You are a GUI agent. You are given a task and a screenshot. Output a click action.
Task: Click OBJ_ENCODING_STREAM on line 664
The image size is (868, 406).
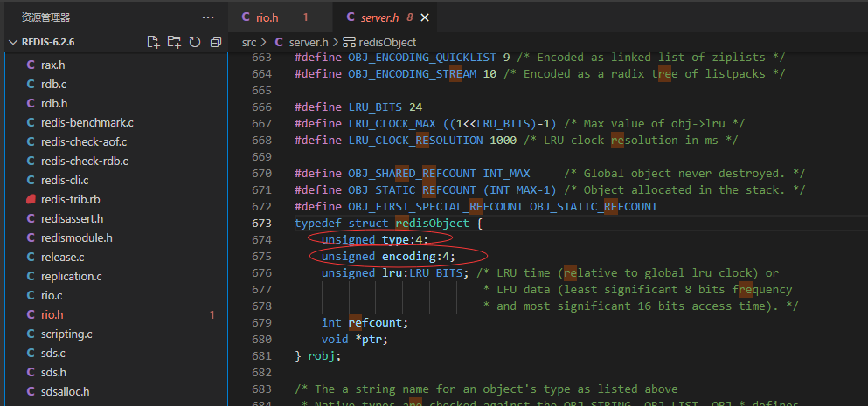[x=413, y=74]
